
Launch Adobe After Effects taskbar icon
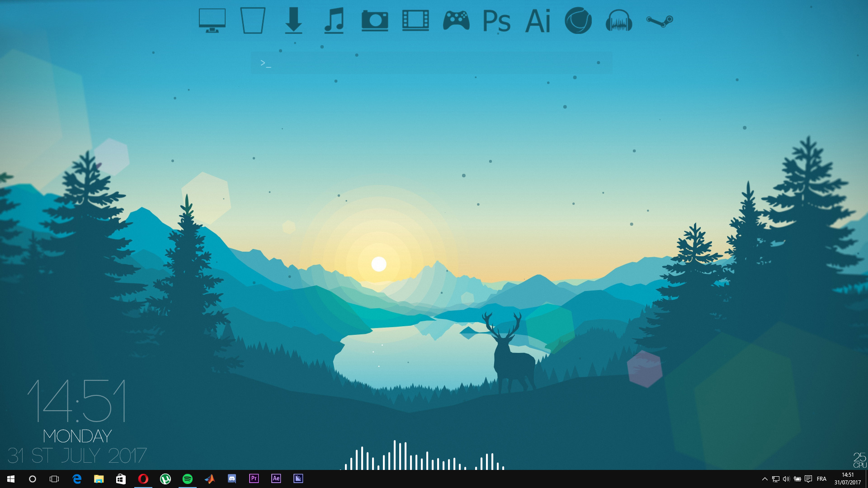point(276,479)
